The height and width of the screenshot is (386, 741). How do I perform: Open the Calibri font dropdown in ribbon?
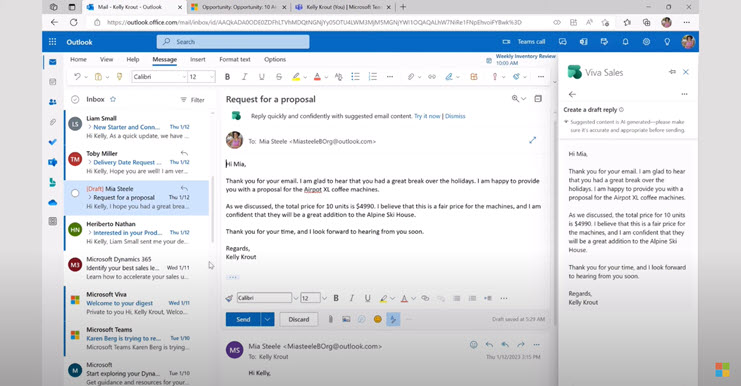[159, 77]
